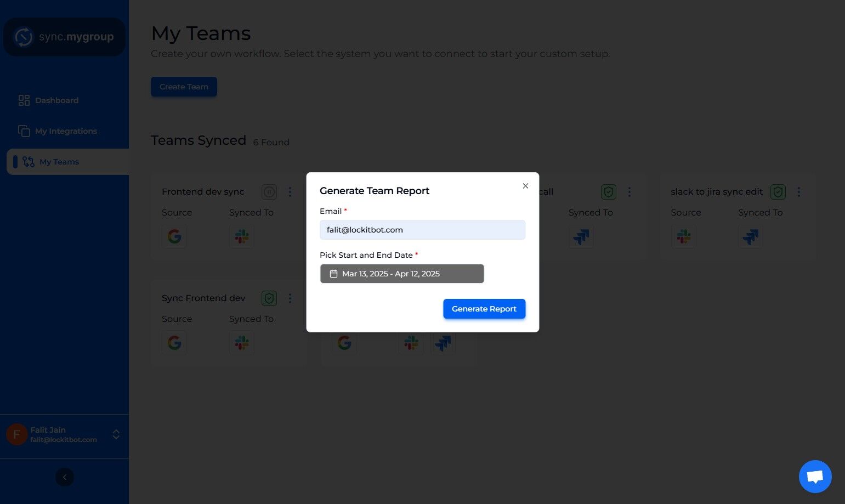Open the start and end date picker
This screenshot has height=504, width=845.
[x=402, y=274]
